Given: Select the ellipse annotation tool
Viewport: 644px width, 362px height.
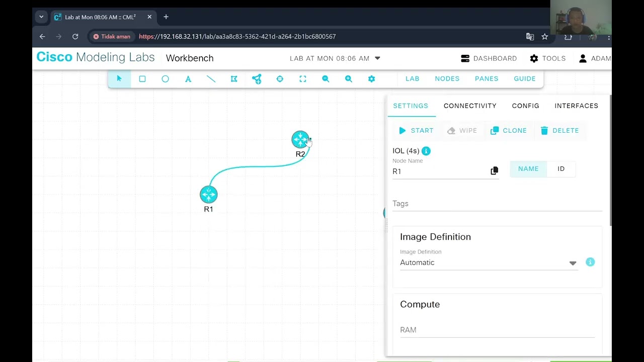Looking at the screenshot, I should 165,79.
